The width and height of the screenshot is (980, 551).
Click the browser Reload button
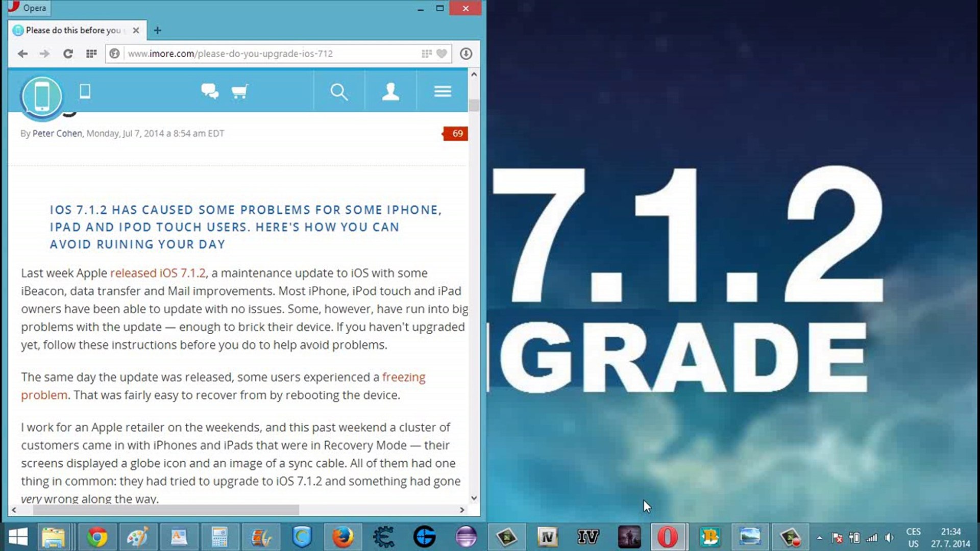tap(67, 54)
